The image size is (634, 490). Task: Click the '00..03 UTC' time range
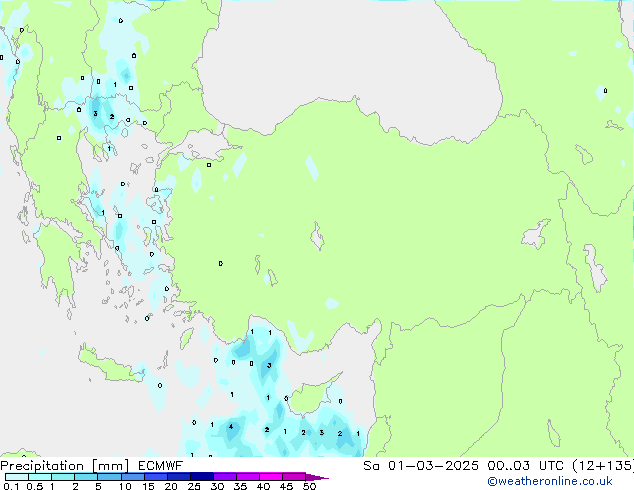pyautogui.click(x=526, y=466)
